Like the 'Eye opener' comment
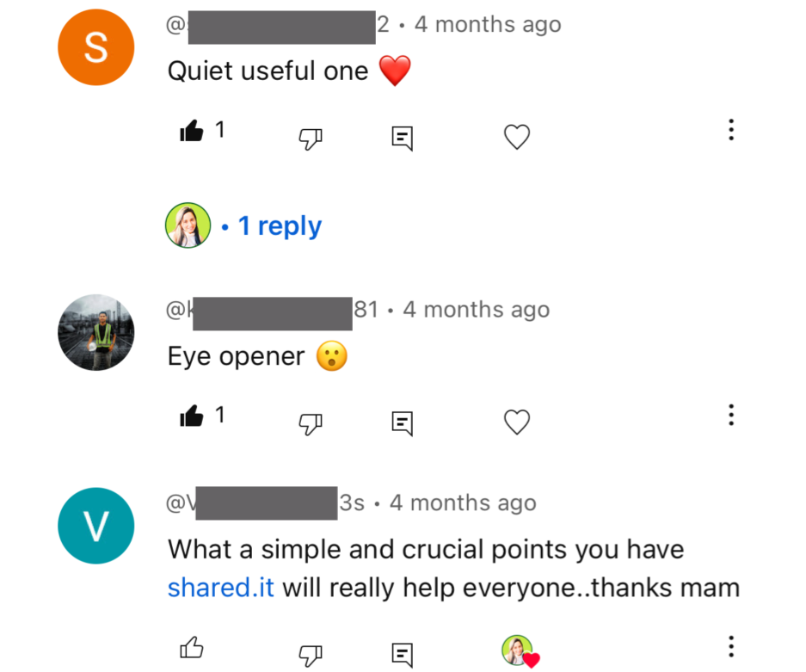 click(x=192, y=417)
